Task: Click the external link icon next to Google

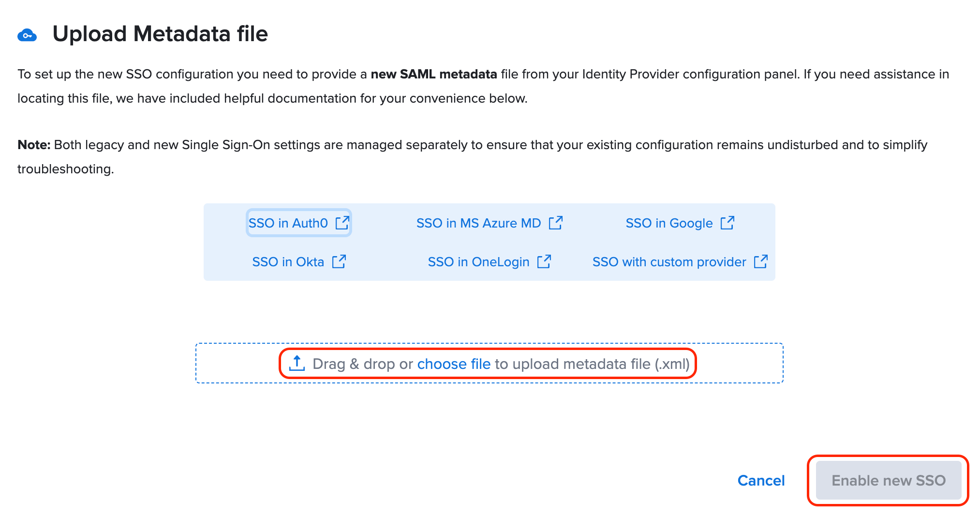Action: [x=728, y=223]
